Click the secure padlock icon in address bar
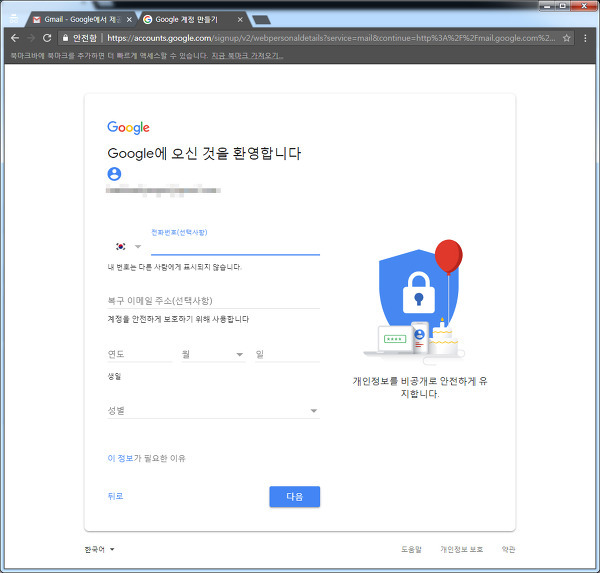The width and height of the screenshot is (600, 573). pyautogui.click(x=65, y=38)
